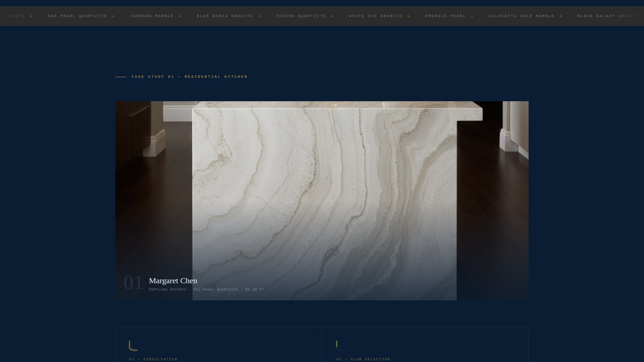
Task: Open the 02 — Slab Selection card label
Action: (363, 359)
